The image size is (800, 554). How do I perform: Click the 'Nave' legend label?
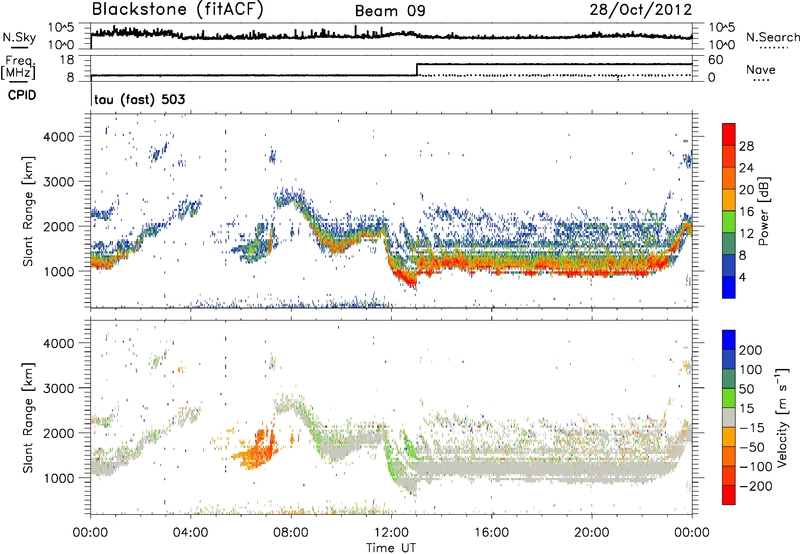[761, 69]
